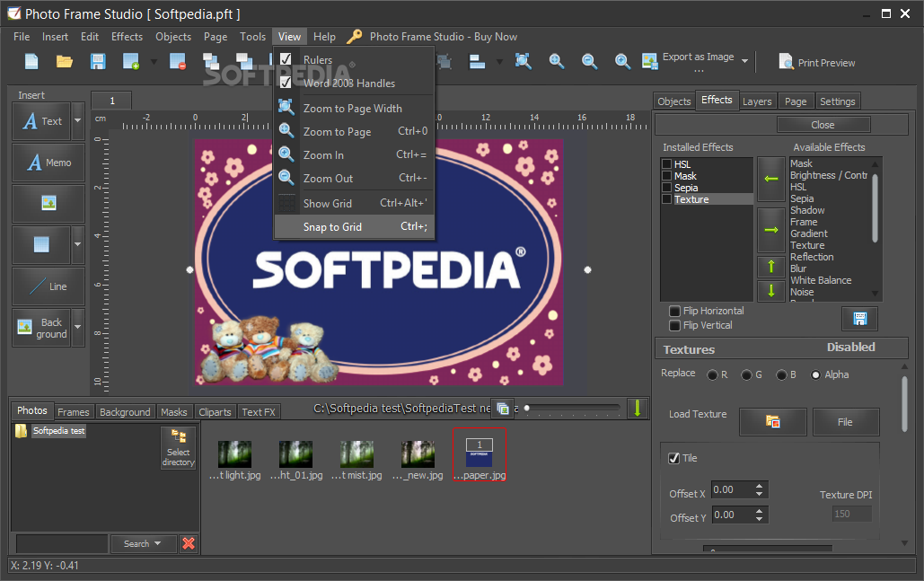Expand the Text tool dropdown arrow

78,121
